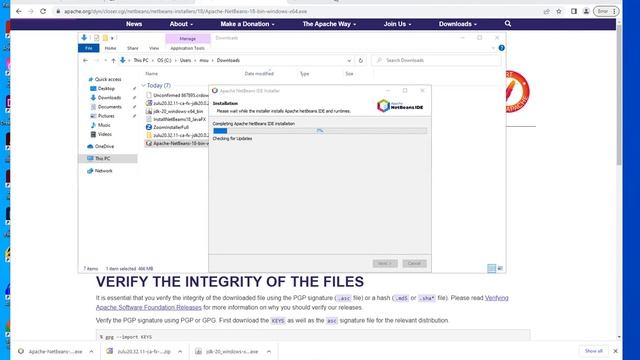
Task: Click the share page icon in address bar
Action: point(547,11)
